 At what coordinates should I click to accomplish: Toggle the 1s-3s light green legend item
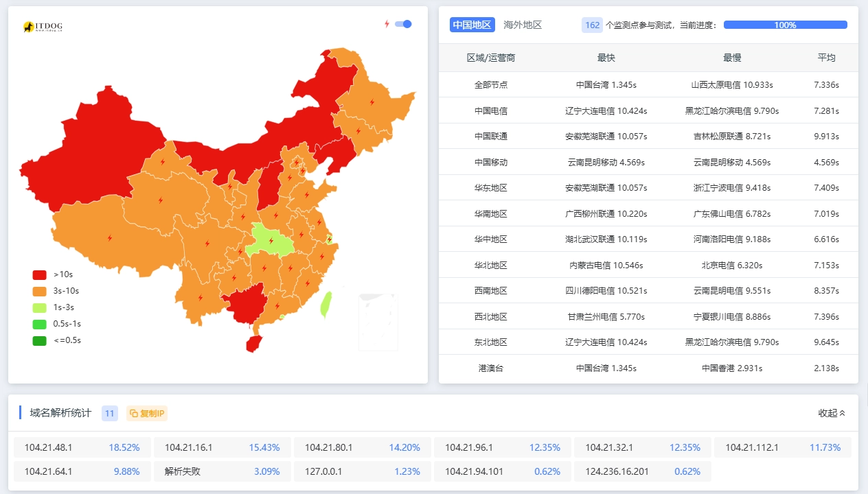[40, 307]
